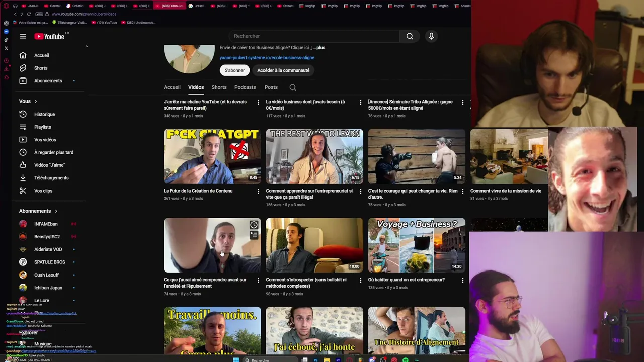This screenshot has height=362, width=644.
Task: Select the Vidéos channel tab
Action: [196, 87]
